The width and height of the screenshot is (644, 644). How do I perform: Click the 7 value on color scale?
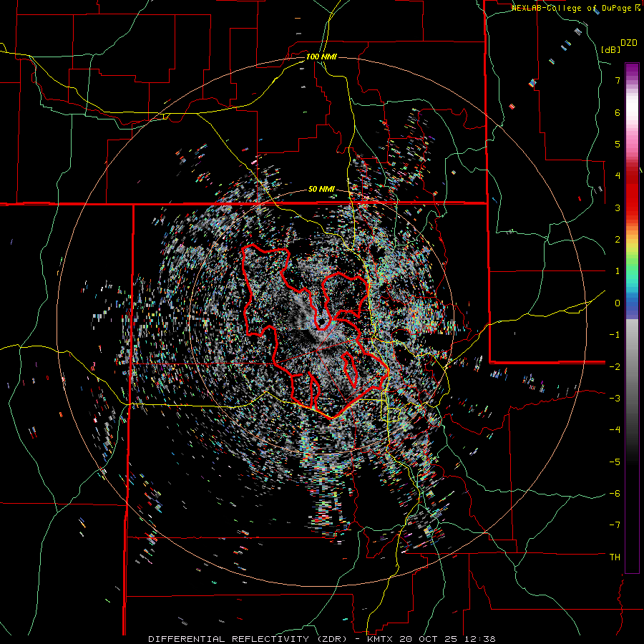[618, 80]
